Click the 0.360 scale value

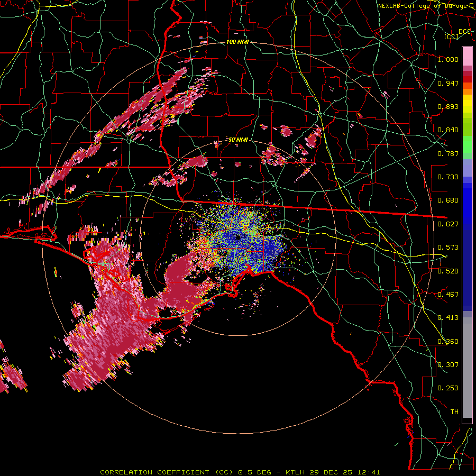[x=448, y=342]
